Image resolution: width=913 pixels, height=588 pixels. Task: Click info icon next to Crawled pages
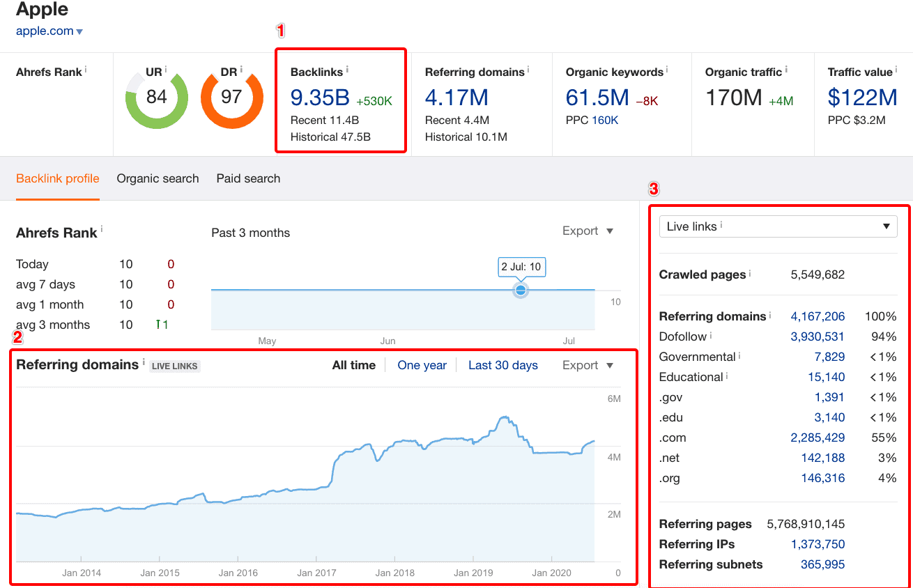tap(750, 273)
